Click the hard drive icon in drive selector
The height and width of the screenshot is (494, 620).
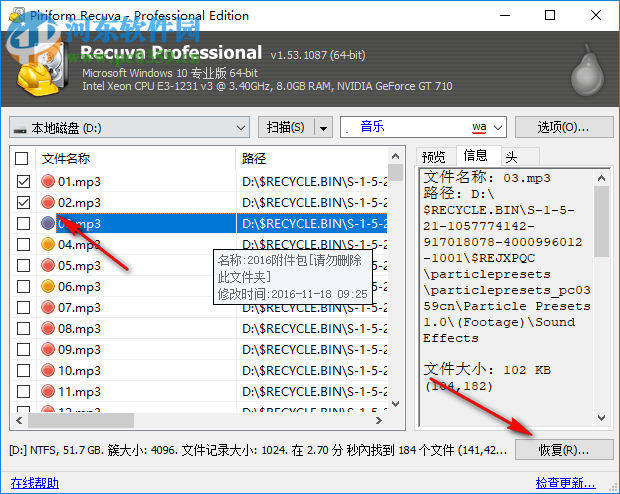(x=20, y=129)
